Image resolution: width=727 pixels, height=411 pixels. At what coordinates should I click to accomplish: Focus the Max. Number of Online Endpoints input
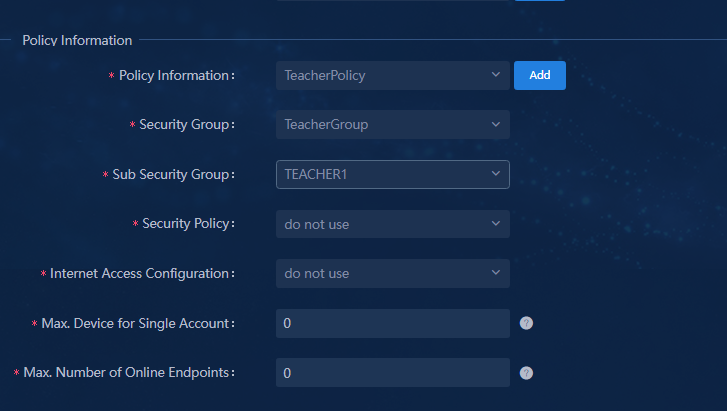[x=393, y=372]
